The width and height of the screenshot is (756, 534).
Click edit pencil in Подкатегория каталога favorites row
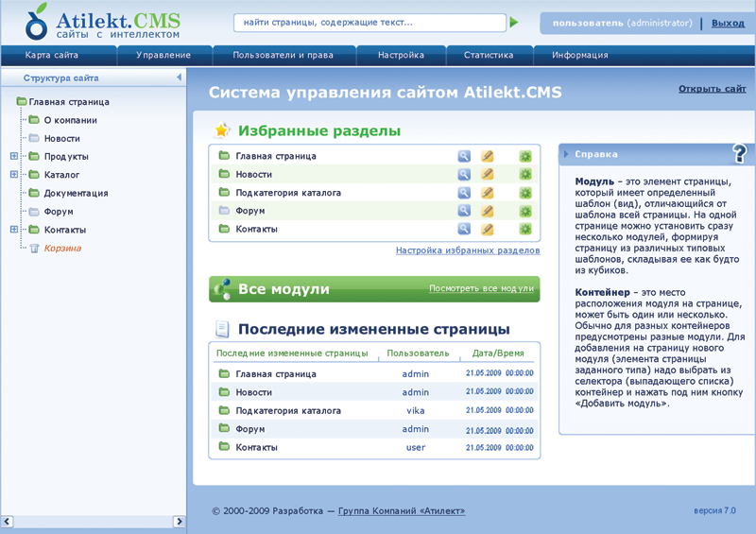(x=488, y=193)
